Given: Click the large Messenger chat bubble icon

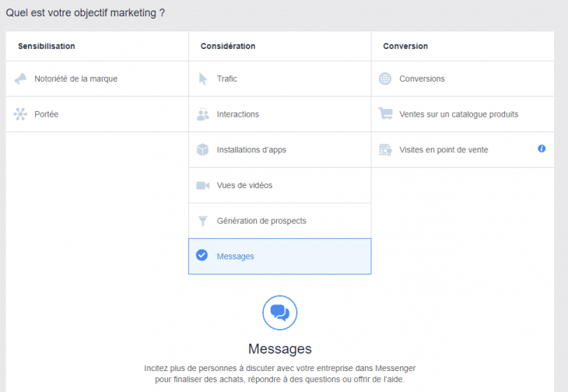Looking at the screenshot, I should [279, 313].
